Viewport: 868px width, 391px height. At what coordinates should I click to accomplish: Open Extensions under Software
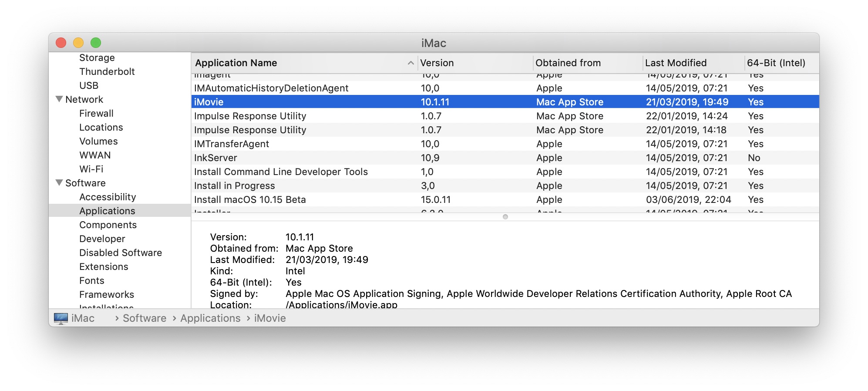point(104,266)
